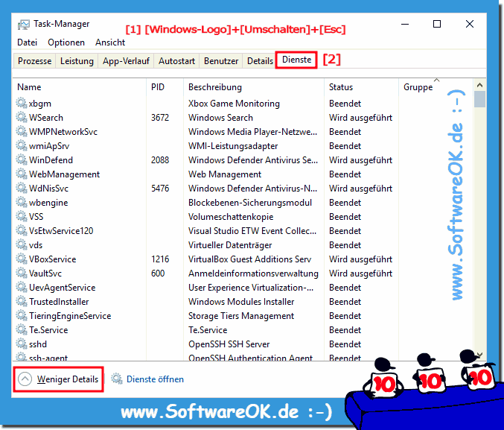The image size is (504, 430).
Task: Minimize the Task-Manager window
Action: (405, 24)
